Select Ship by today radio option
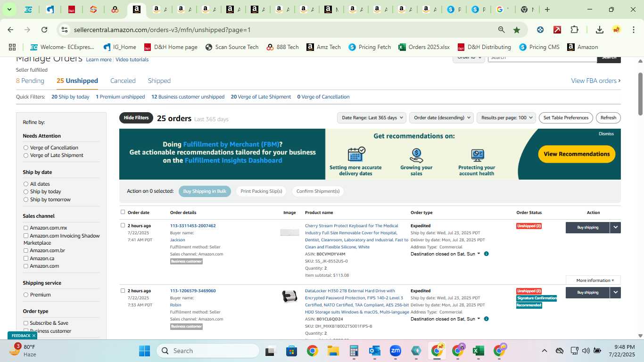The image size is (644, 362). pos(26,191)
